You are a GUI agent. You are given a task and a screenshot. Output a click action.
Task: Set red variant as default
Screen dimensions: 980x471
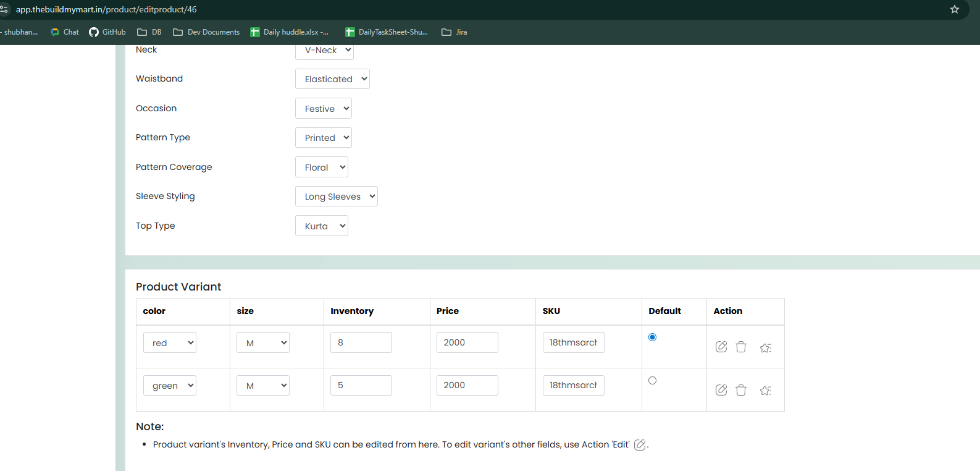653,337
